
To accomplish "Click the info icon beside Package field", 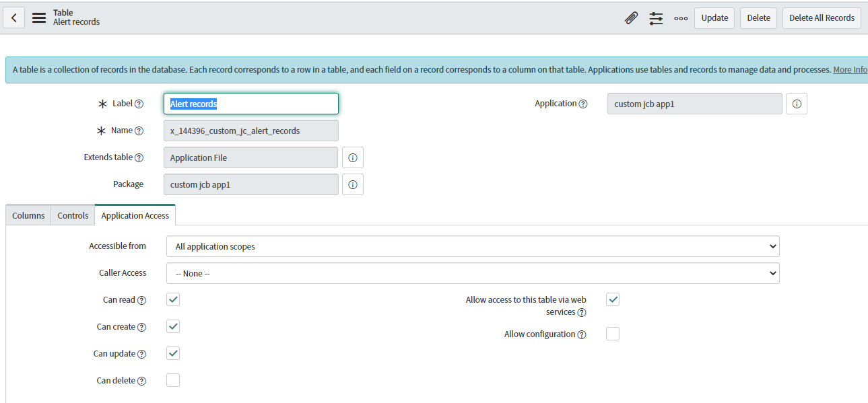I will pos(353,184).
